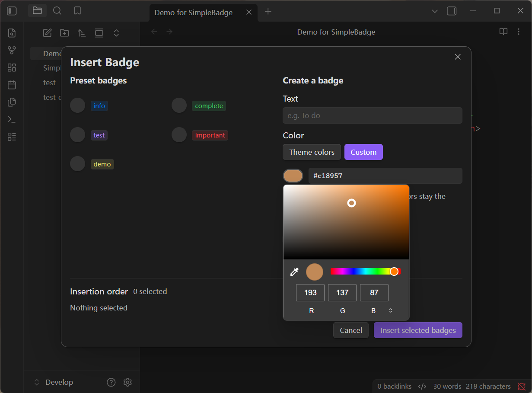The image size is (532, 393).
Task: Create a new folder icon
Action: [64, 33]
